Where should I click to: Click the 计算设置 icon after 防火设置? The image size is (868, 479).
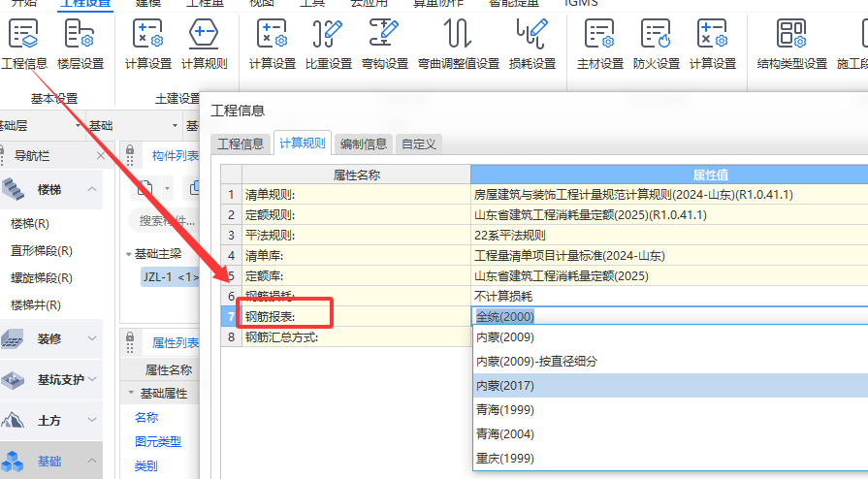coord(713,34)
